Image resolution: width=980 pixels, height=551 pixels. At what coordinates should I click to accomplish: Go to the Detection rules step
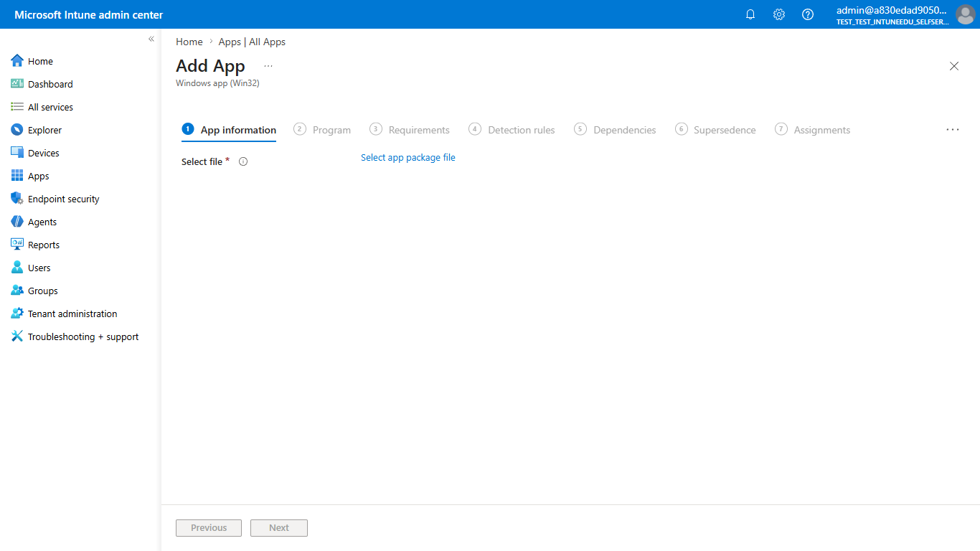click(x=512, y=130)
